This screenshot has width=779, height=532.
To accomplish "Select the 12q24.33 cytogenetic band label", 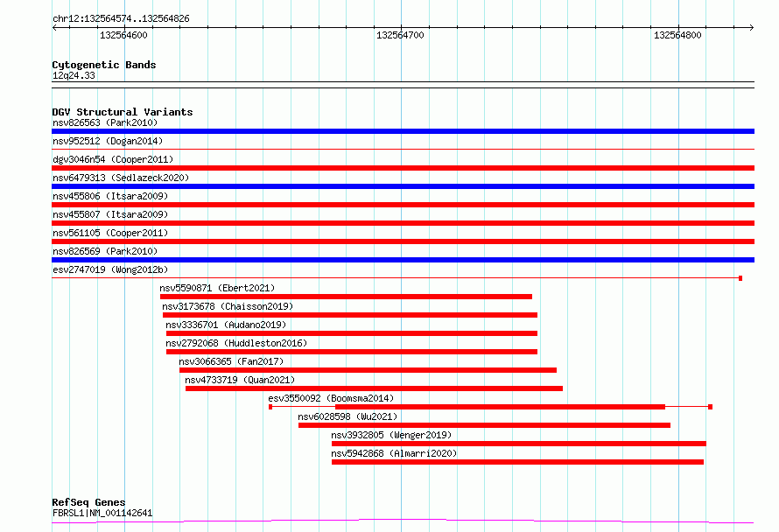I will point(74,75).
